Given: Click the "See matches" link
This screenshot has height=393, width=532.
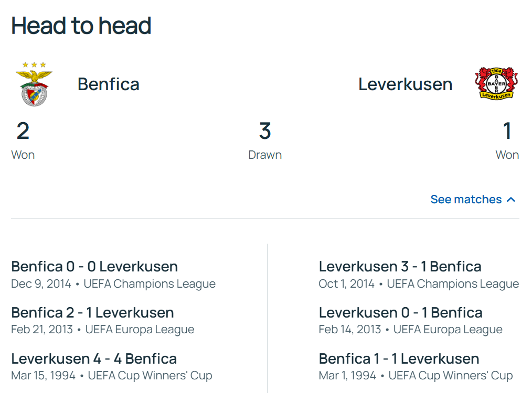Looking at the screenshot, I should (x=466, y=200).
